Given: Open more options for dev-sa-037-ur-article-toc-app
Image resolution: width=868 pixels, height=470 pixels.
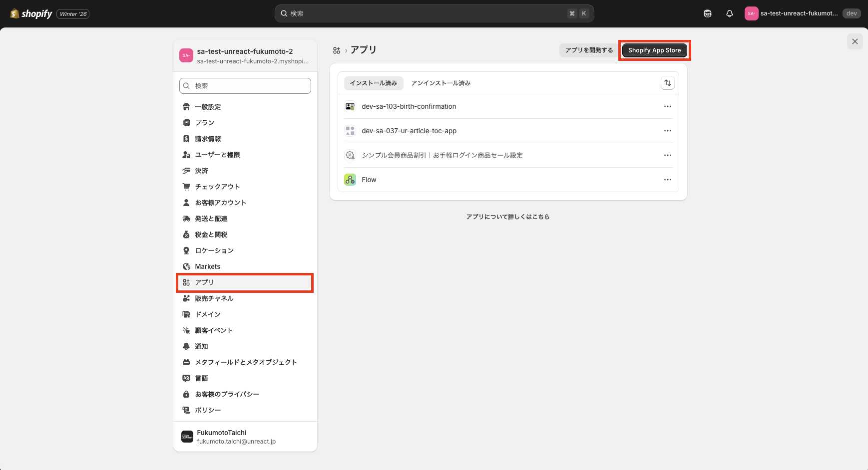Looking at the screenshot, I should 667,131.
